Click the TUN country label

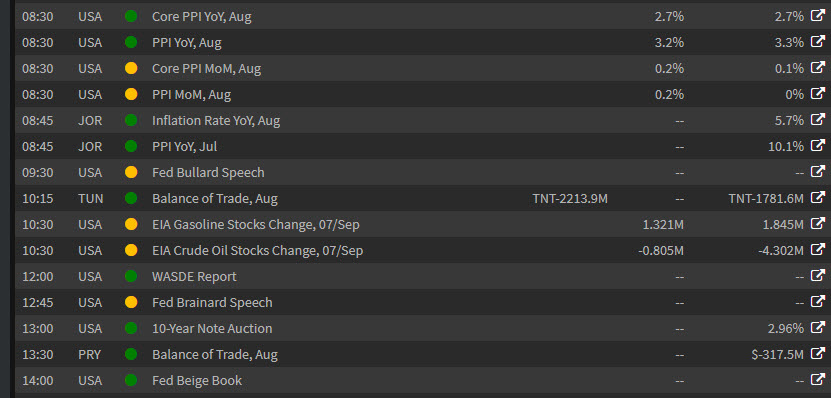[90, 199]
